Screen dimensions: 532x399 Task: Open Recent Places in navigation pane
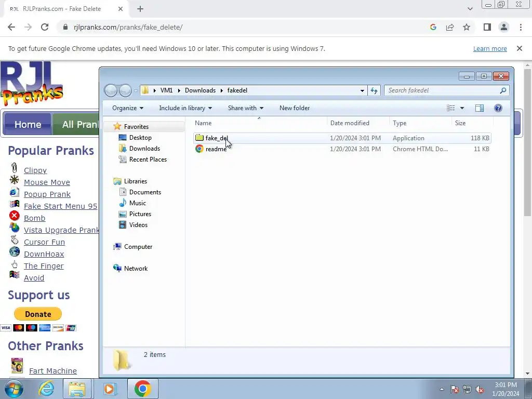148,159
